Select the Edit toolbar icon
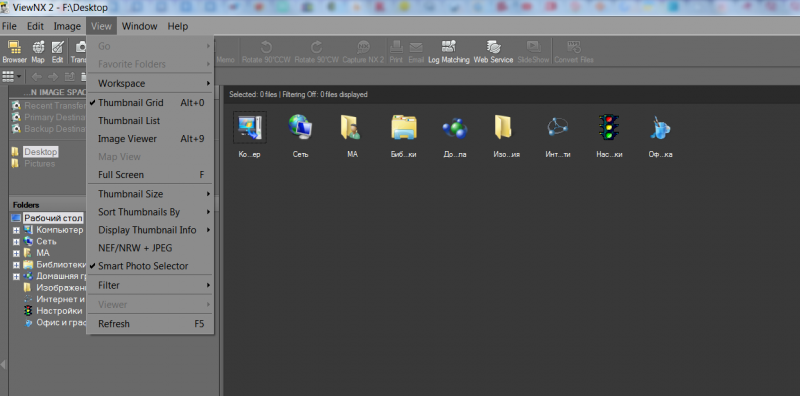 57,52
